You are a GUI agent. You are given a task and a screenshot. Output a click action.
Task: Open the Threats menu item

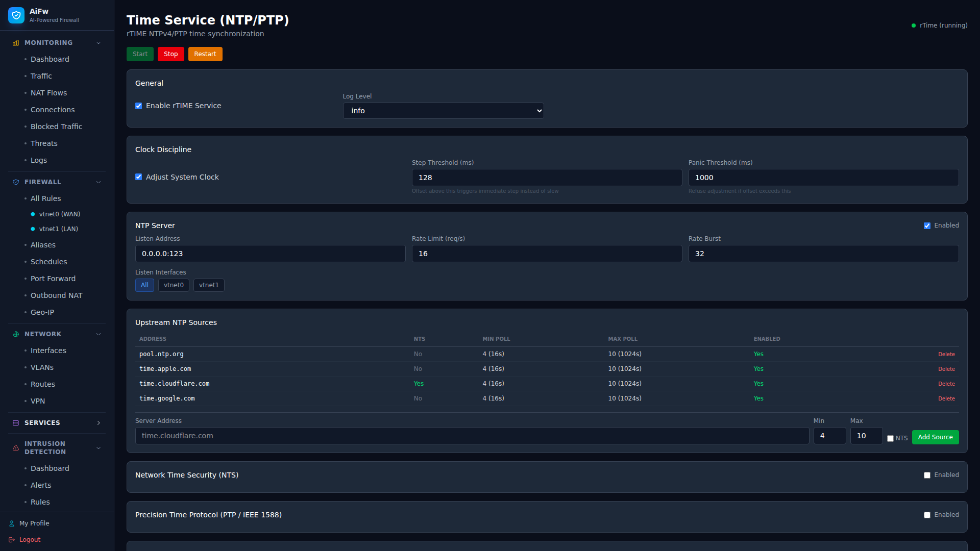click(x=44, y=143)
